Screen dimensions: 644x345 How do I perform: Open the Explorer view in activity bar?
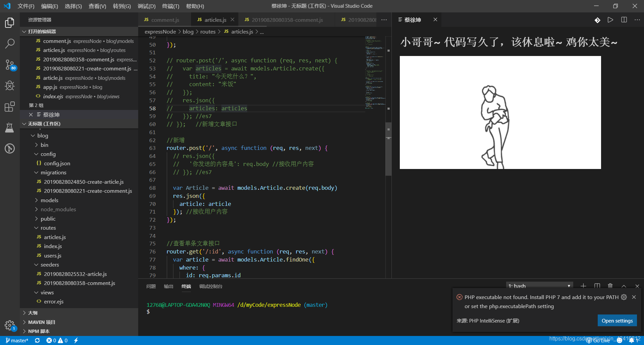(10, 23)
